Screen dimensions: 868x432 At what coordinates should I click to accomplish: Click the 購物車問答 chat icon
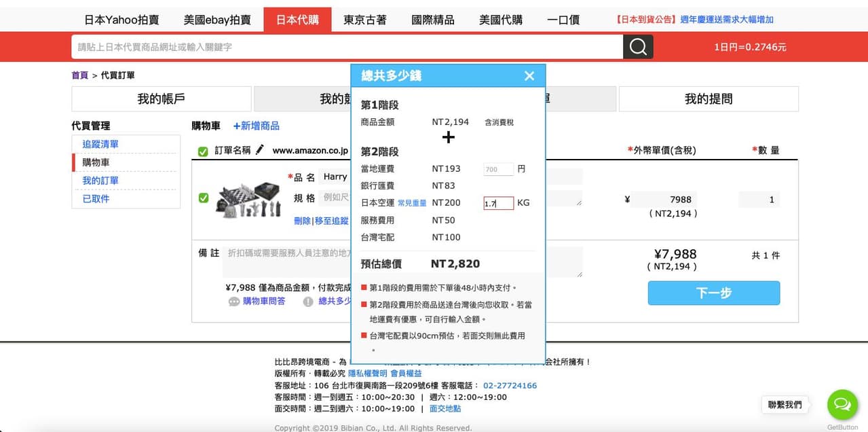point(234,302)
